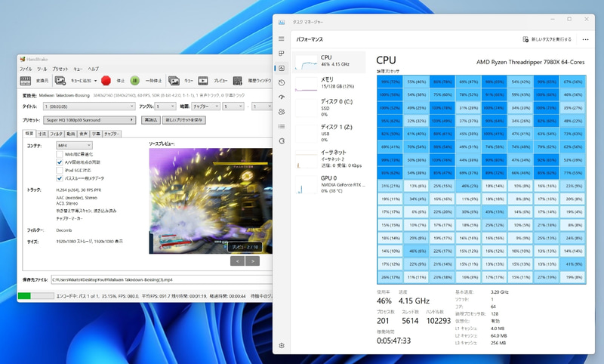Image resolution: width=604 pixels, height=364 pixels.
Task: Open the HandBrake activity log window icon
Action: click(238, 81)
